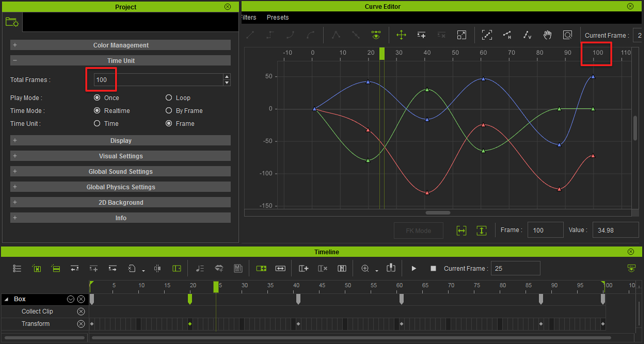This screenshot has width=644, height=344.
Task: Expand the Color Management section
Action: pyautogui.click(x=120, y=45)
